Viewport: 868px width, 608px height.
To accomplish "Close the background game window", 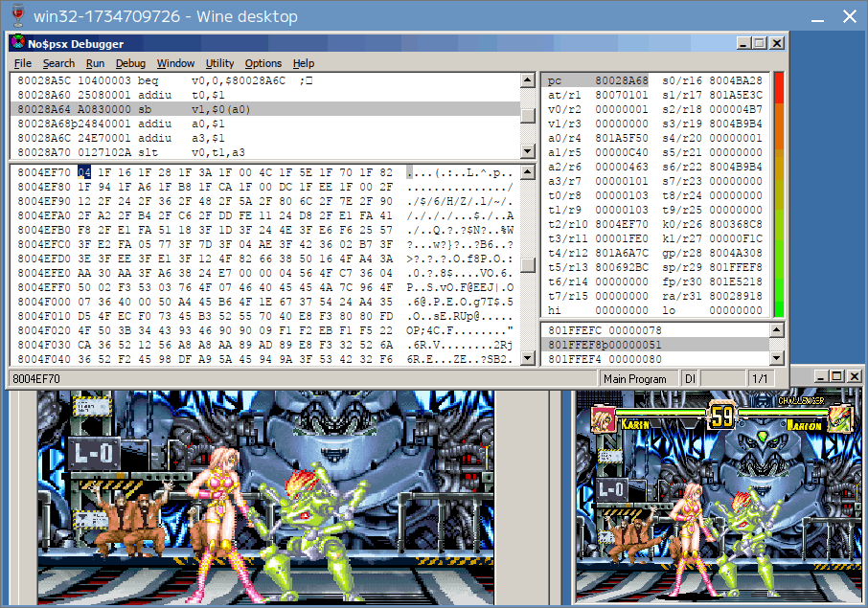I will tap(855, 376).
